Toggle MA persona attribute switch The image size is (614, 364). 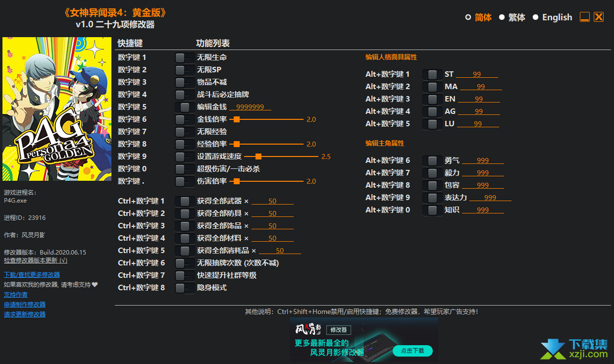tap(432, 87)
